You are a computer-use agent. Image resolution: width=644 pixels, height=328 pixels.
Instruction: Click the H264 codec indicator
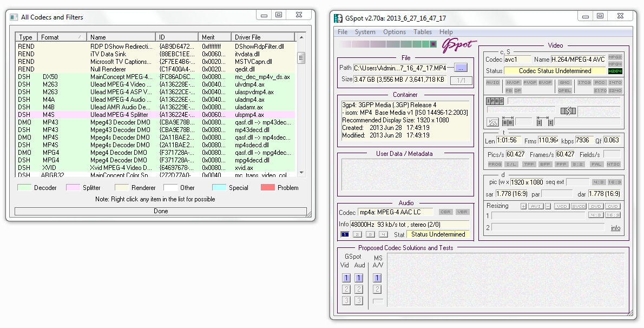click(x=615, y=71)
